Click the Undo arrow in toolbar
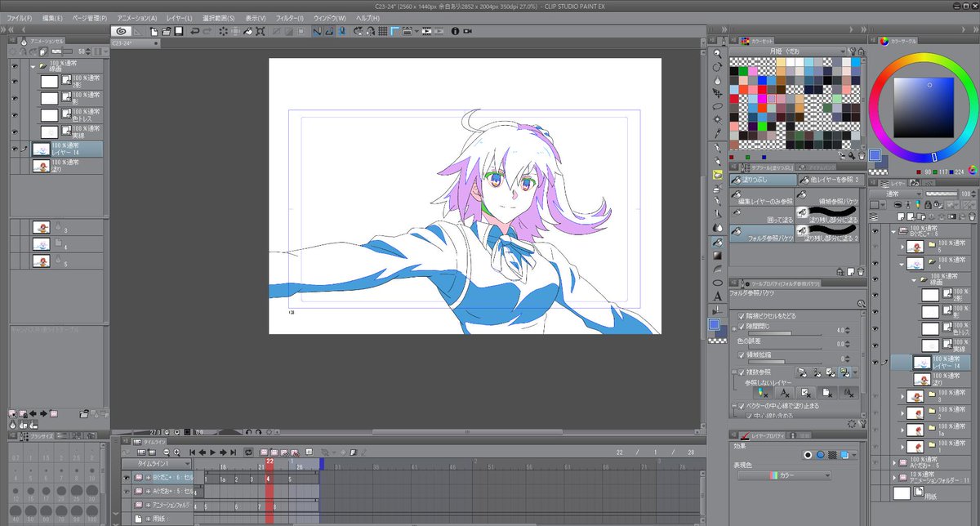980x526 pixels. click(195, 31)
